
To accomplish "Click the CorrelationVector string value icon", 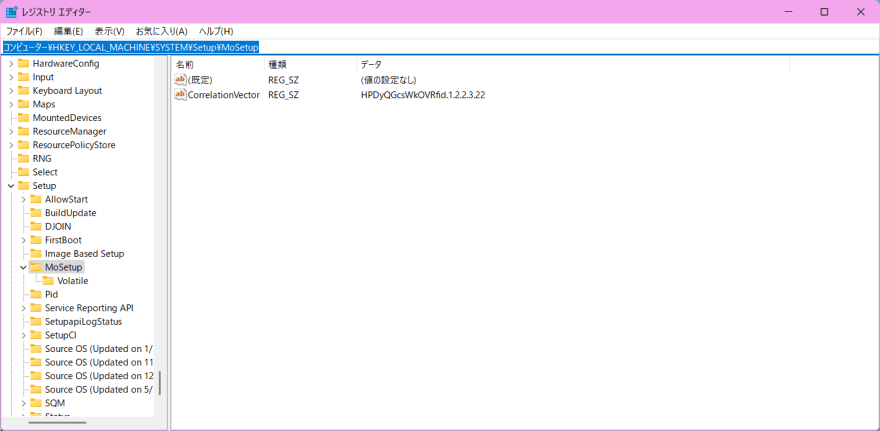I will coord(180,95).
